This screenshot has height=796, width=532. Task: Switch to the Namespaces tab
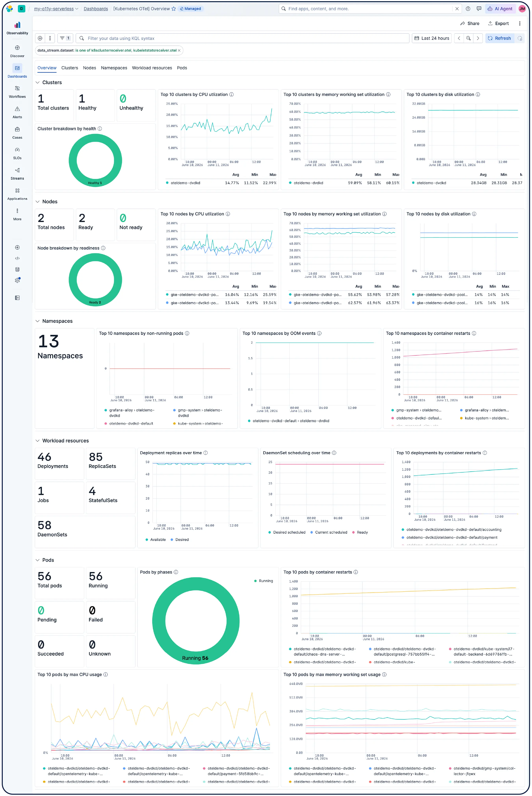(114, 68)
